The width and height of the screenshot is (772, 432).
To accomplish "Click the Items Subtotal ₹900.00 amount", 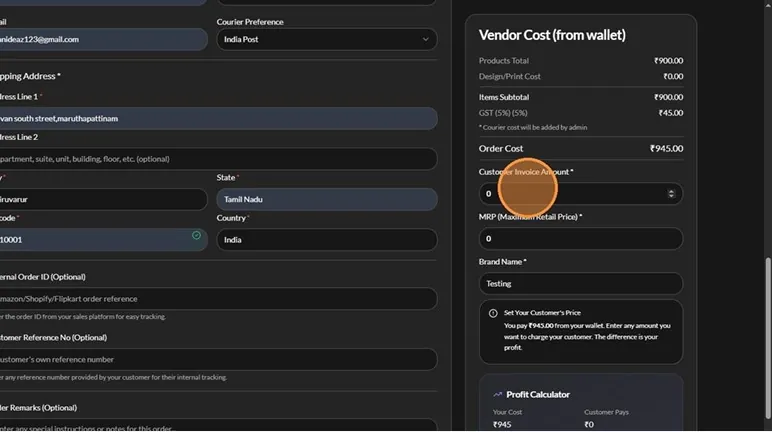I will point(668,97).
